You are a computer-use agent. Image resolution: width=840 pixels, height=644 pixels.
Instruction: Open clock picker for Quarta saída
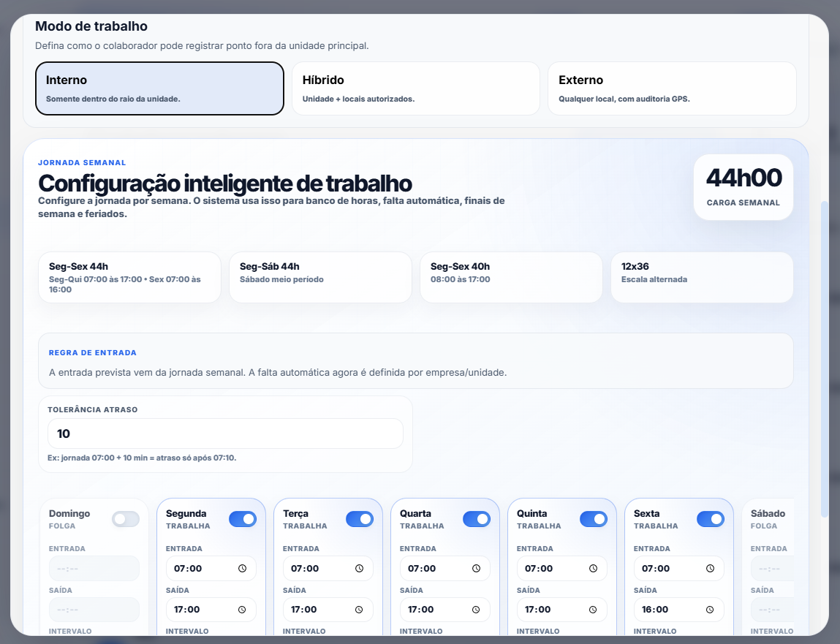click(476, 610)
